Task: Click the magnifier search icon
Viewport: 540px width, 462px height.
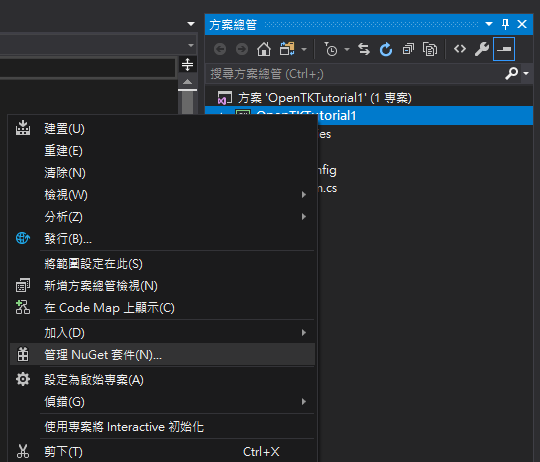Action: (511, 73)
